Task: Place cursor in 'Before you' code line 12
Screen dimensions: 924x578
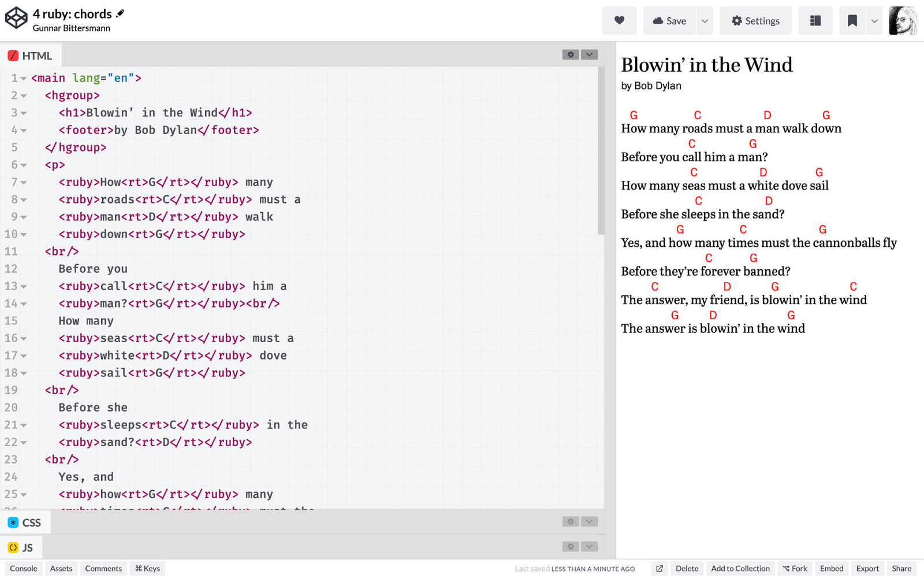Action: pyautogui.click(x=93, y=269)
